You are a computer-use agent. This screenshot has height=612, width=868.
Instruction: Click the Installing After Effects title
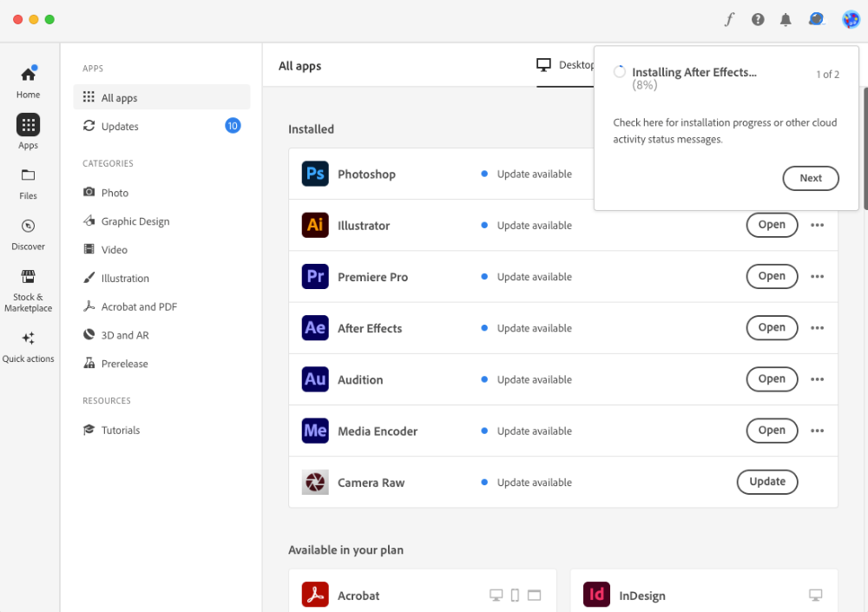tap(694, 73)
